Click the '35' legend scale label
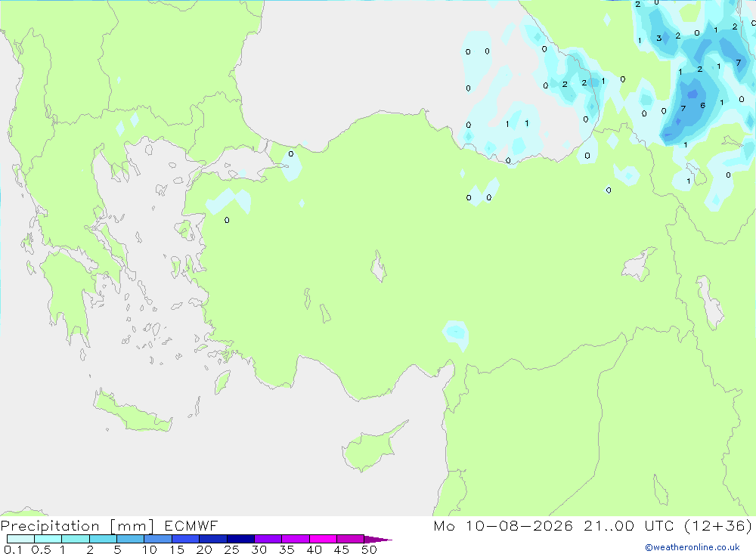The height and width of the screenshot is (554, 756). [x=287, y=549]
